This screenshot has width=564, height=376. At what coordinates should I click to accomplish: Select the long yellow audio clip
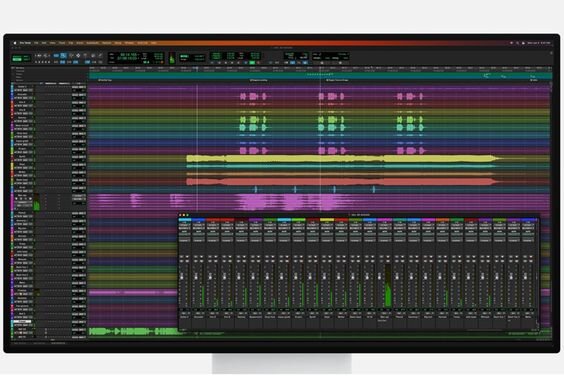tap(342, 158)
